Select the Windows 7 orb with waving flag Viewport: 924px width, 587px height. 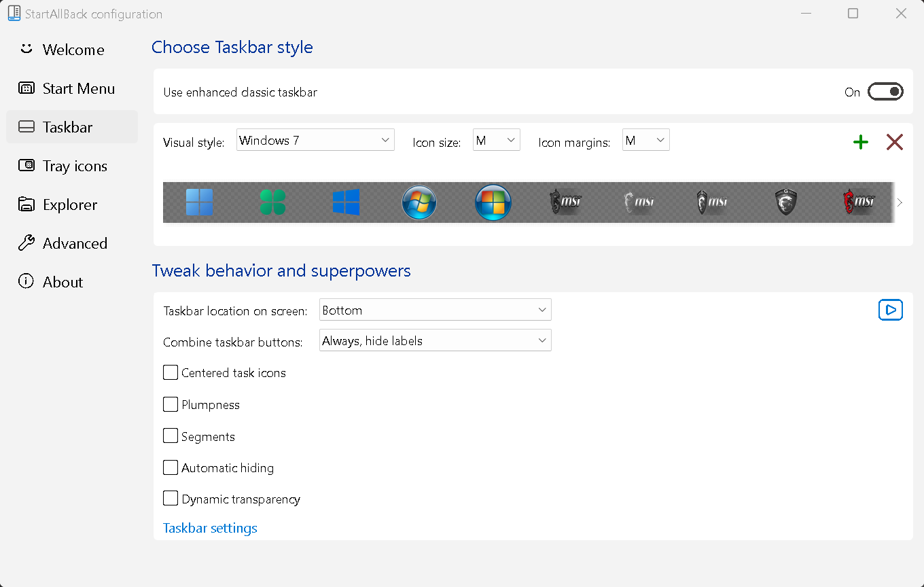(x=419, y=202)
